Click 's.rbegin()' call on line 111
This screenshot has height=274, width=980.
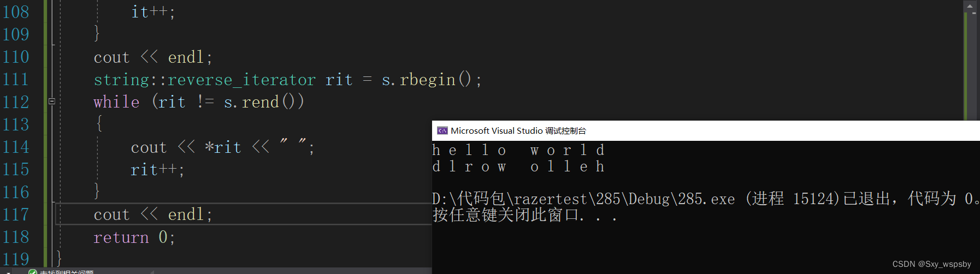[432, 80]
